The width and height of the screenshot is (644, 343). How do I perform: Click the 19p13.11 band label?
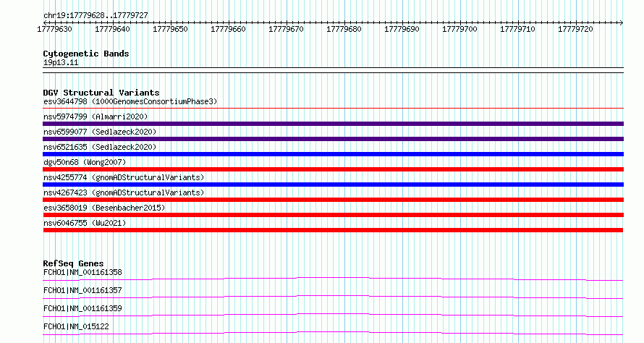[x=61, y=62]
